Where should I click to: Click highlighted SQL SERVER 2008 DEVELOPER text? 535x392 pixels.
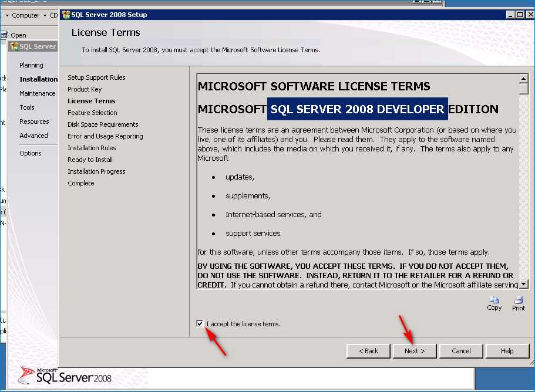tap(357, 109)
